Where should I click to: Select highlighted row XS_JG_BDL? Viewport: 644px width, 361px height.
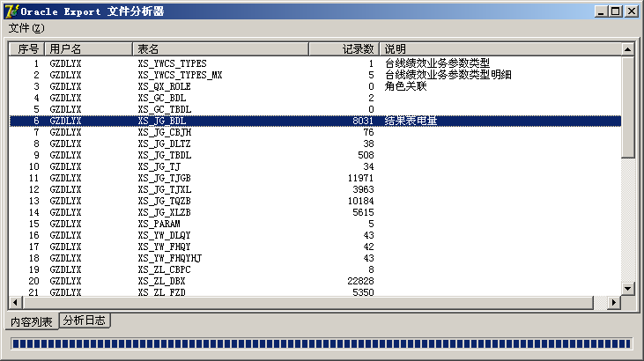coord(315,122)
